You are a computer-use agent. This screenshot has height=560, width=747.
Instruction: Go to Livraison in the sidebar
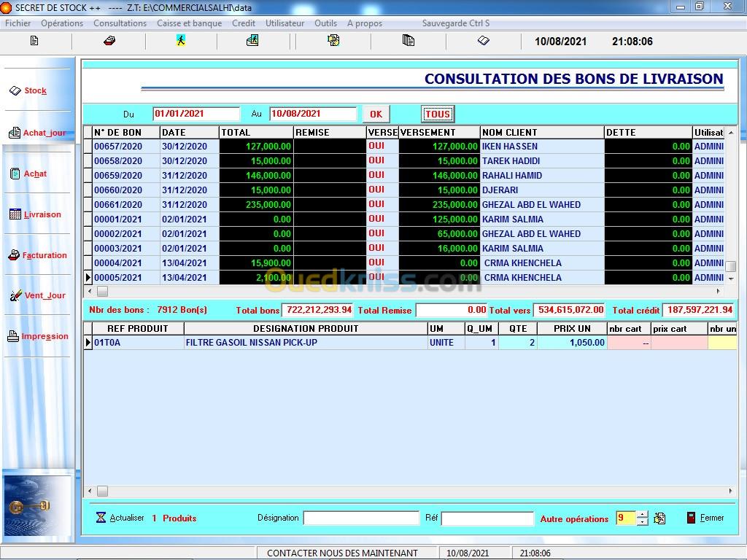click(42, 214)
